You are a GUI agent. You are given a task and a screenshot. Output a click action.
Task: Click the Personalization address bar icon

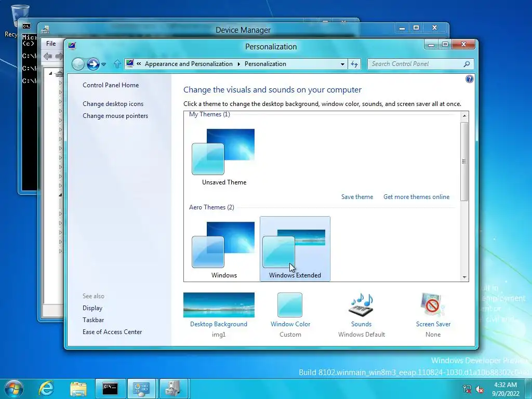coord(129,63)
